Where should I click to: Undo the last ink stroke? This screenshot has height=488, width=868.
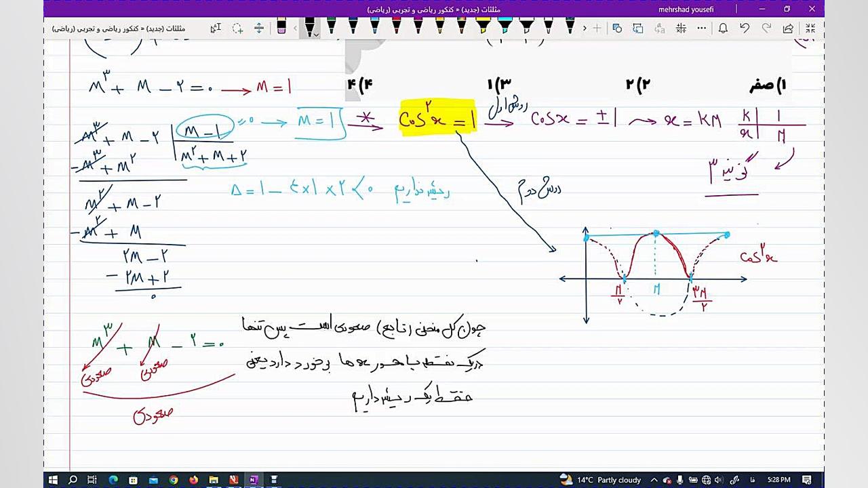[745, 28]
